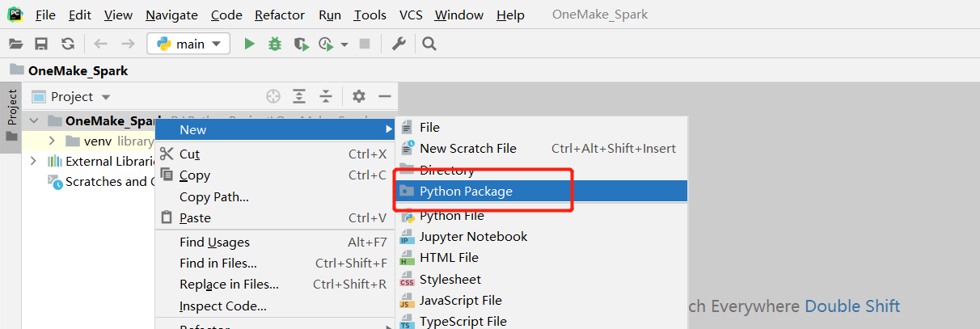This screenshot has height=329, width=980.
Task: Navigate Back with the left arrow
Action: click(x=101, y=44)
